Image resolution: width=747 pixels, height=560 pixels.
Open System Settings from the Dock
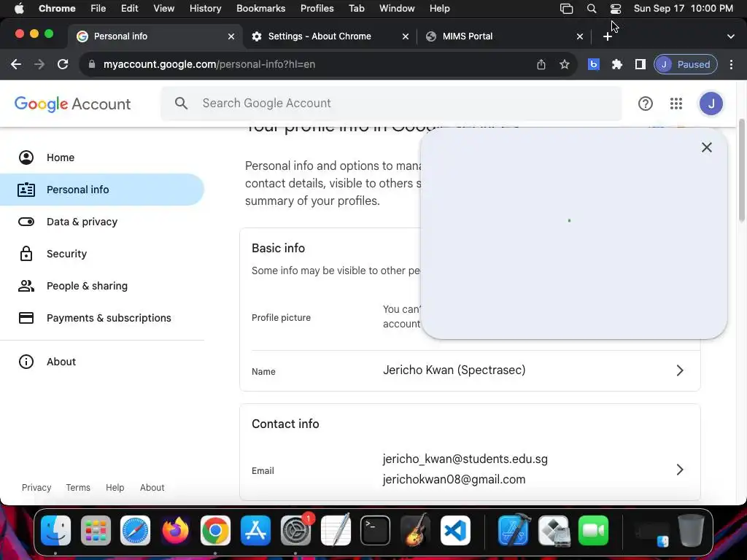tap(295, 531)
